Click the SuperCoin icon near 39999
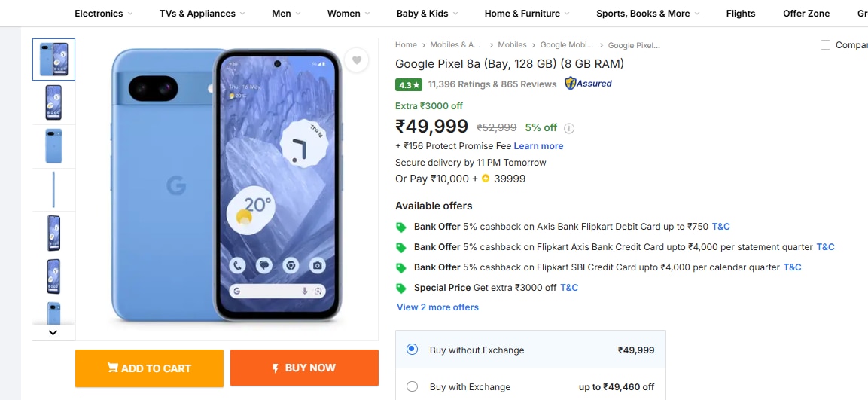The width and height of the screenshot is (868, 400). [486, 179]
